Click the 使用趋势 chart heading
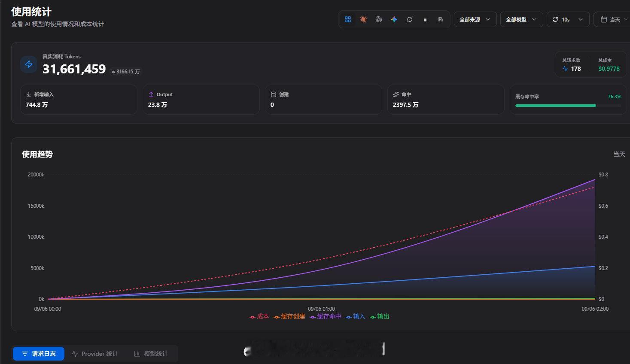The height and width of the screenshot is (364, 630). point(37,154)
